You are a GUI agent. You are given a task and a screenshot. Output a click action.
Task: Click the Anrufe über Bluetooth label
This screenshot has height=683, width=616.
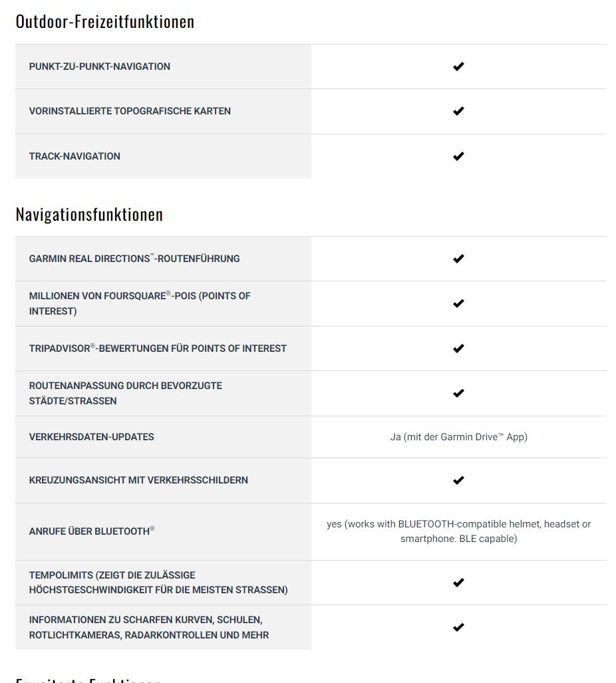click(92, 531)
